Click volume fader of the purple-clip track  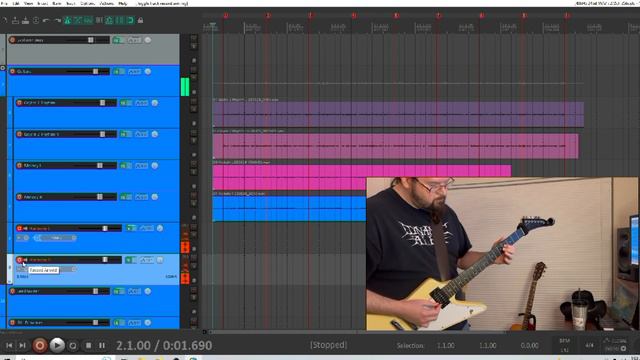click(102, 103)
